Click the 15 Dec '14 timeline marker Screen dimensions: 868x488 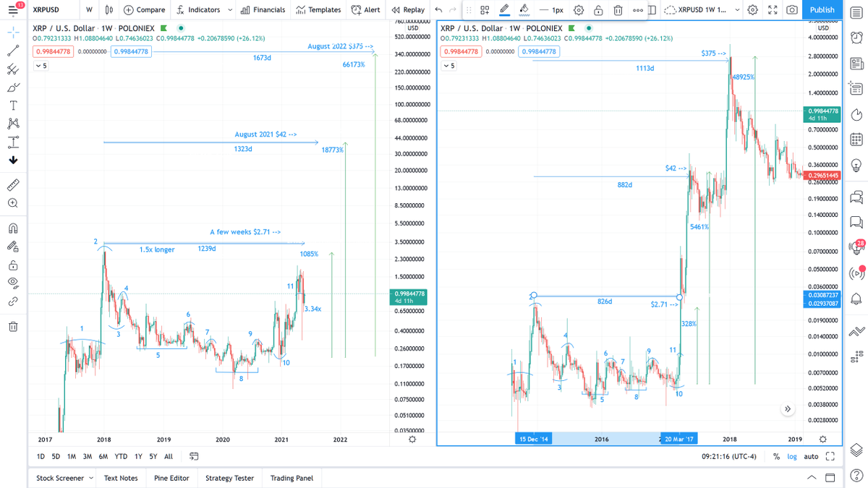coord(534,439)
